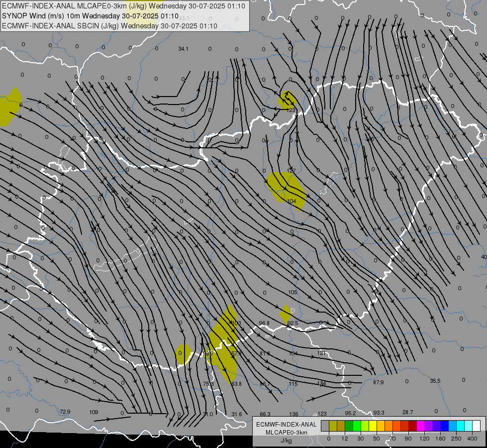Click the legend tick label '160'
Image resolution: width=487 pixels, height=448 pixels.
[440, 439]
